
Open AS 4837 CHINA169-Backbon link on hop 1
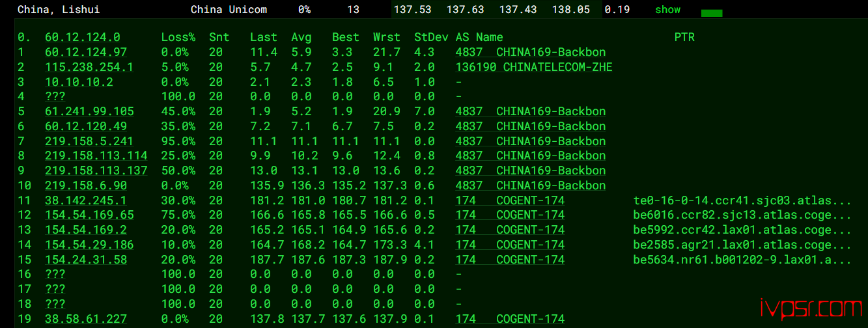531,52
